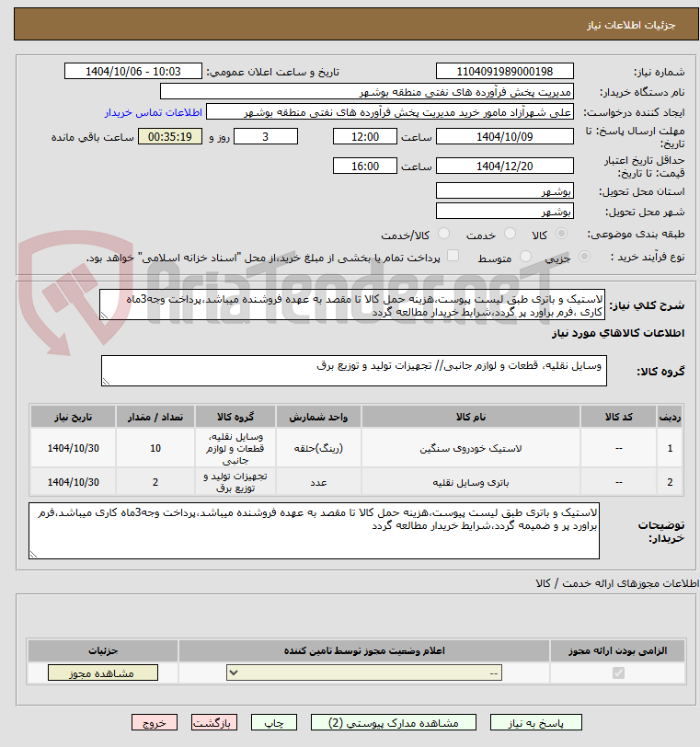Click the ایجاد کننده درخواست field

point(389,112)
